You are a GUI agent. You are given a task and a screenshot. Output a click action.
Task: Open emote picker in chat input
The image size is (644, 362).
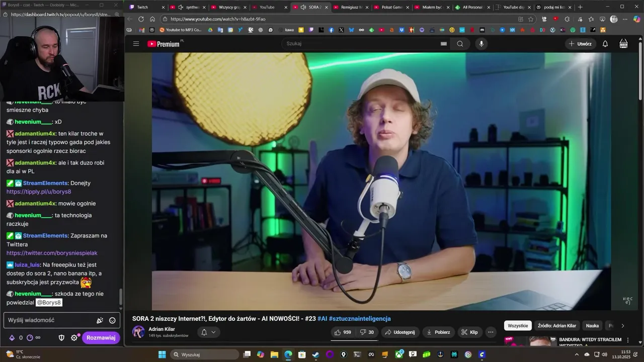click(x=112, y=320)
